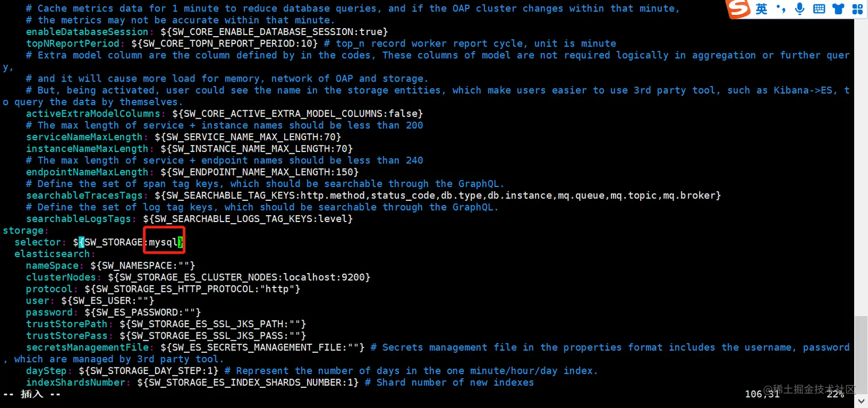Click the 106,31 cursor position indicator
Viewport: 868px width, 408px height.
[x=762, y=394]
